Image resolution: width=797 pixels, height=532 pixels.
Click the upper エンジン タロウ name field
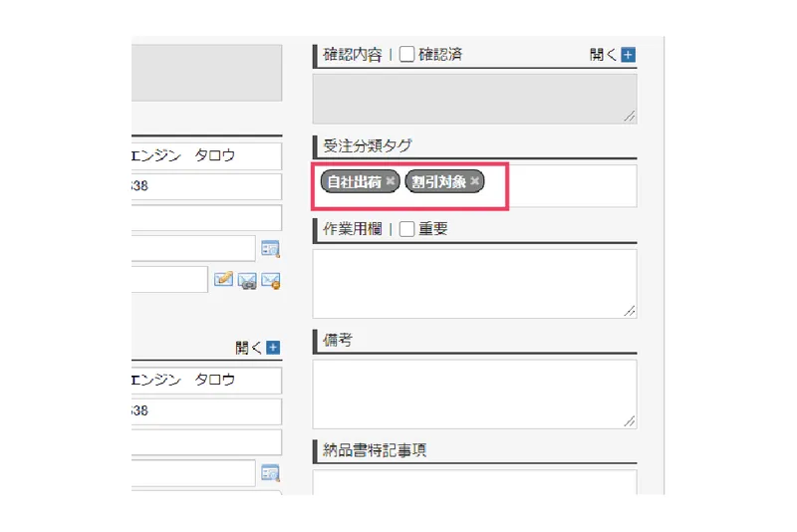pos(206,156)
